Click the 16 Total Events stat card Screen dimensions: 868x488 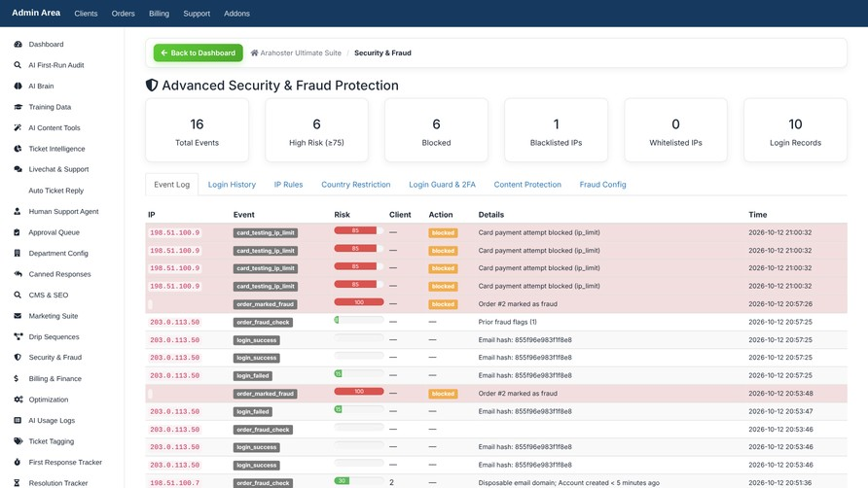coord(198,130)
